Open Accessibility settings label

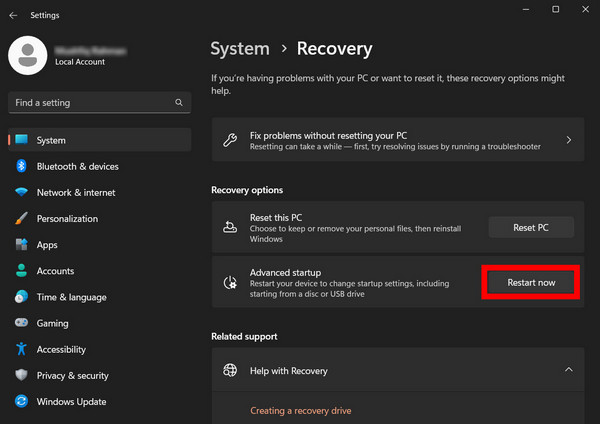click(x=61, y=349)
